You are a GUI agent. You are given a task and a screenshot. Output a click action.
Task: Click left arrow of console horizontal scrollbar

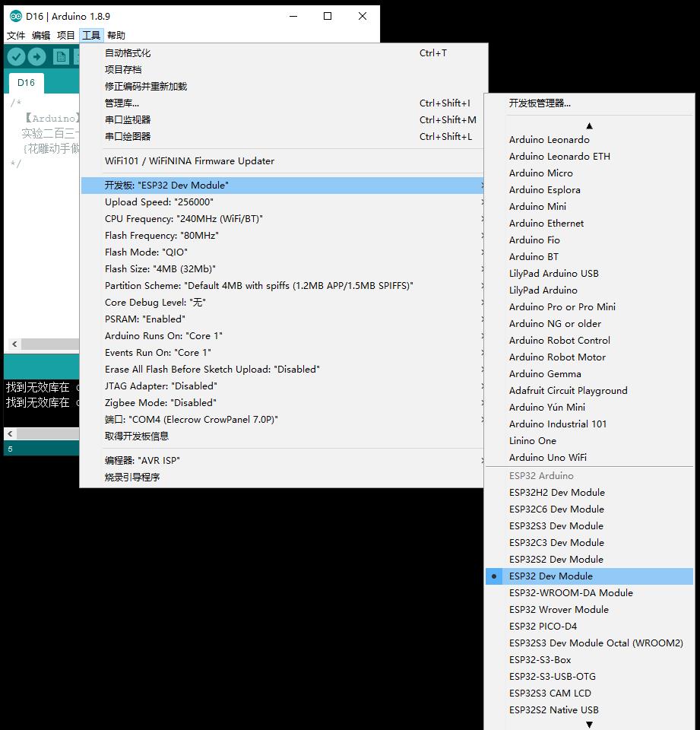10,433
